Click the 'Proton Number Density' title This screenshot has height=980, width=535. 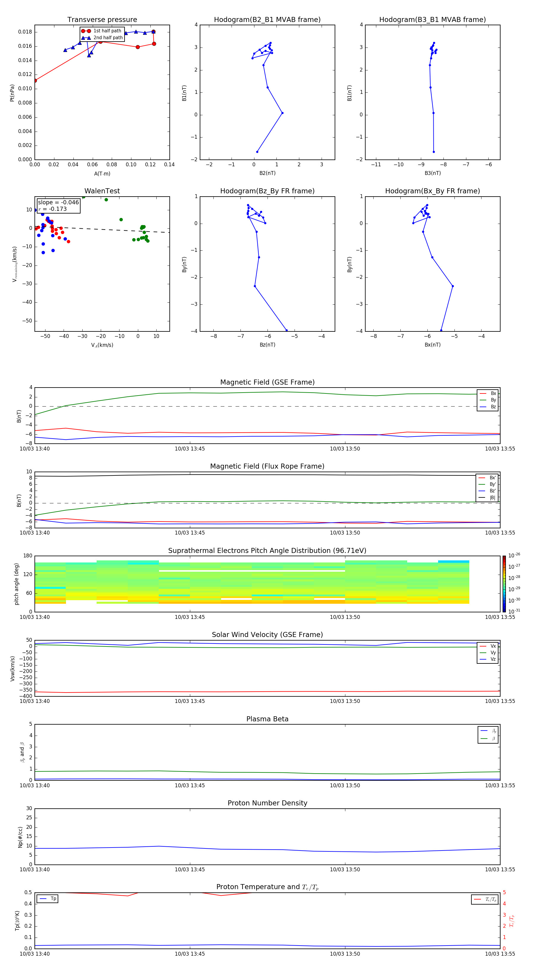[267, 803]
